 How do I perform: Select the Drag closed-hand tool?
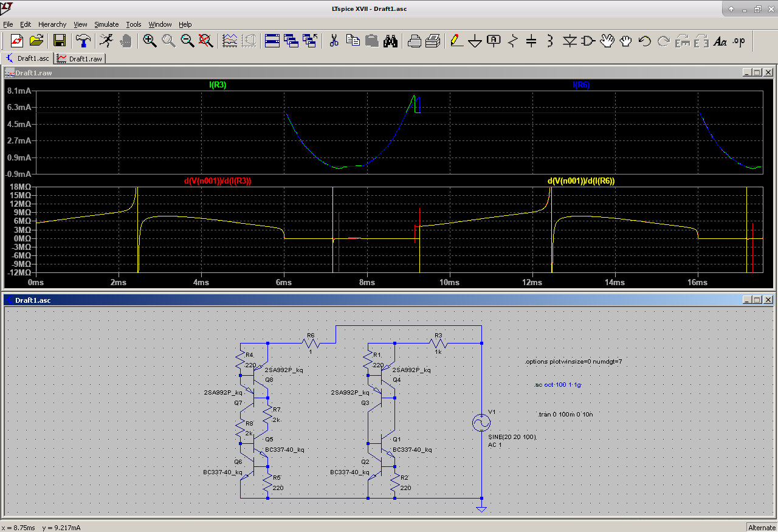(x=626, y=41)
